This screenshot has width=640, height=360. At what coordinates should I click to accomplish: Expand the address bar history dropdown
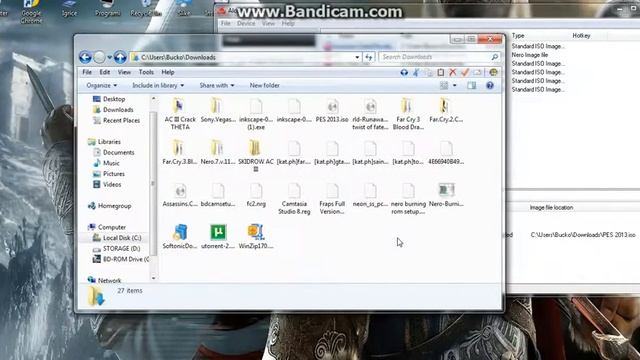357,57
